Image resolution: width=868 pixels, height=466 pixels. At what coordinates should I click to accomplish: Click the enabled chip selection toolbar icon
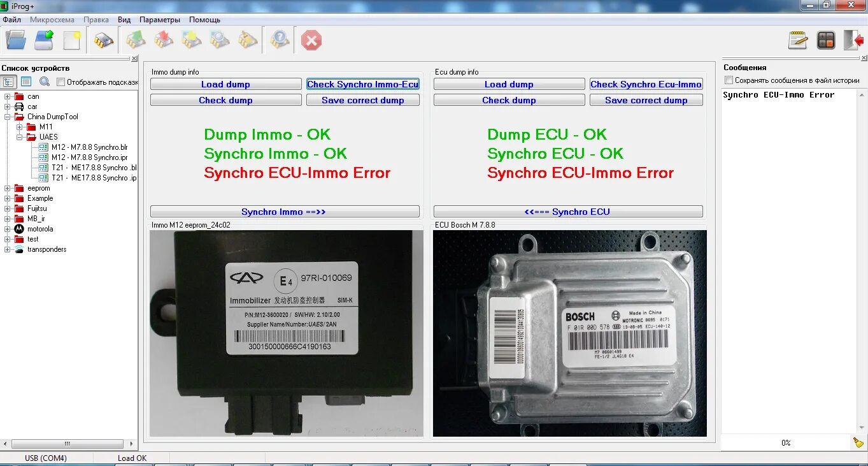coord(103,40)
